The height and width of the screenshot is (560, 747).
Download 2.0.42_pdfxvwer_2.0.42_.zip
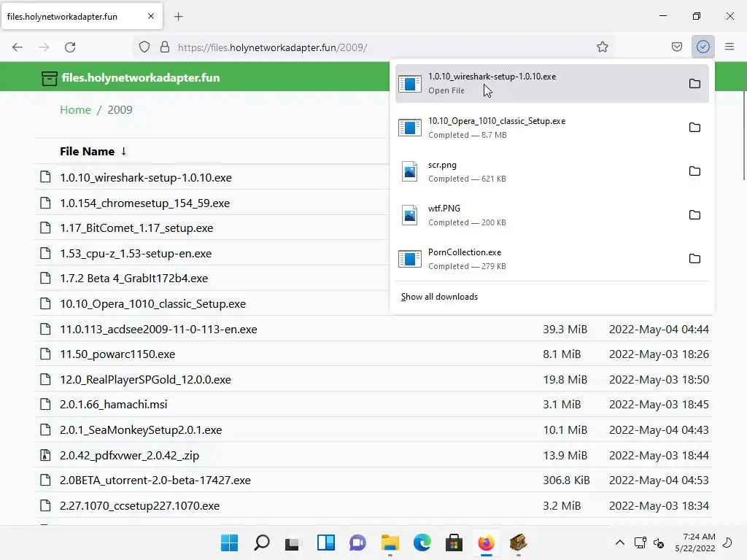coord(130,455)
